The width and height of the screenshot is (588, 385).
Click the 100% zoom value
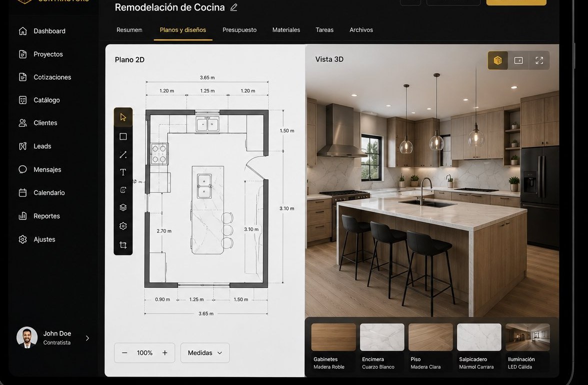coord(145,353)
